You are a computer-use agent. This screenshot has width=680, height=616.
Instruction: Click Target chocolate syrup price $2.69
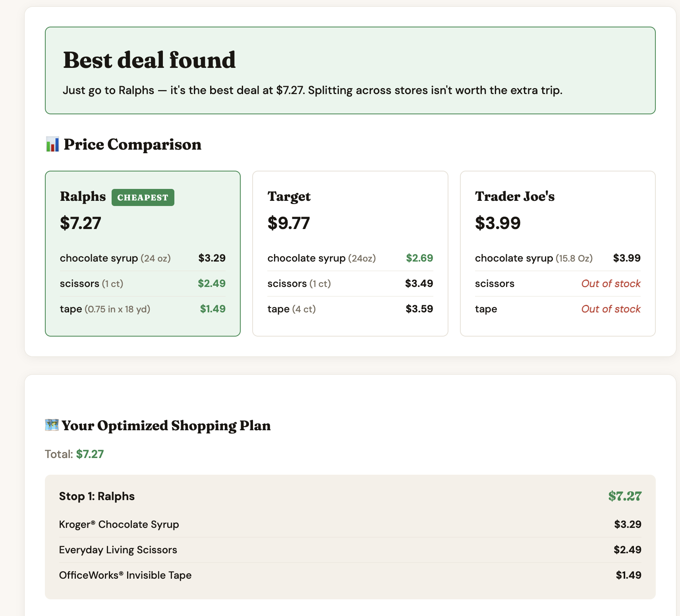tap(419, 258)
